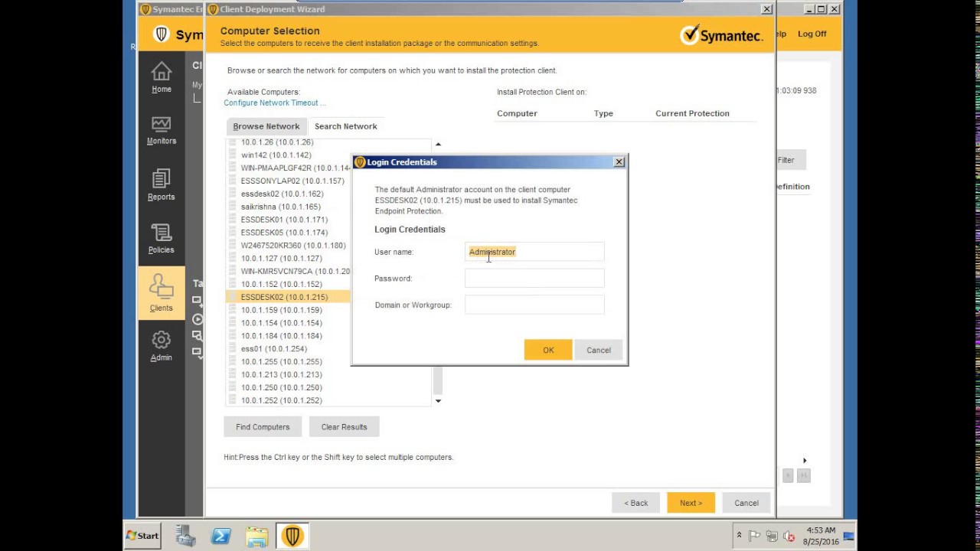Close the Client Deployment Wizard window
Screen dimensions: 980x551
tap(766, 9)
